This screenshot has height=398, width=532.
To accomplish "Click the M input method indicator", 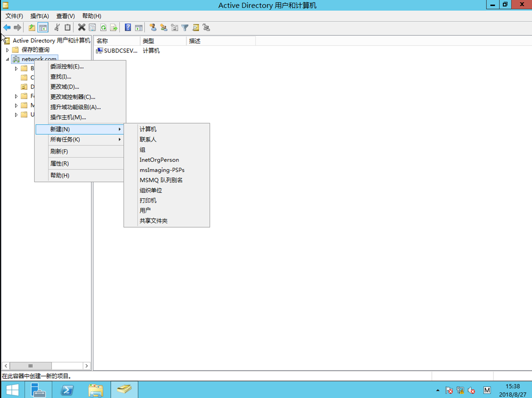I will click(487, 390).
